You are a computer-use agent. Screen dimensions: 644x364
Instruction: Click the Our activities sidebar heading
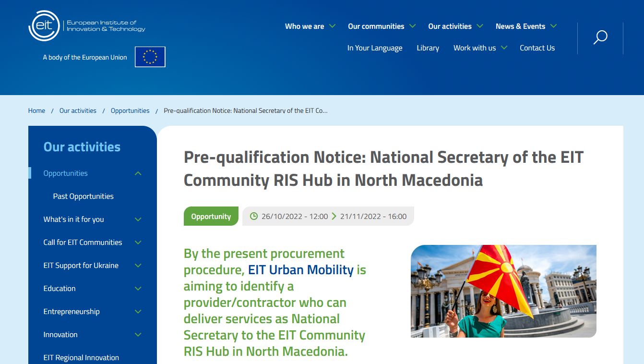[x=82, y=147]
